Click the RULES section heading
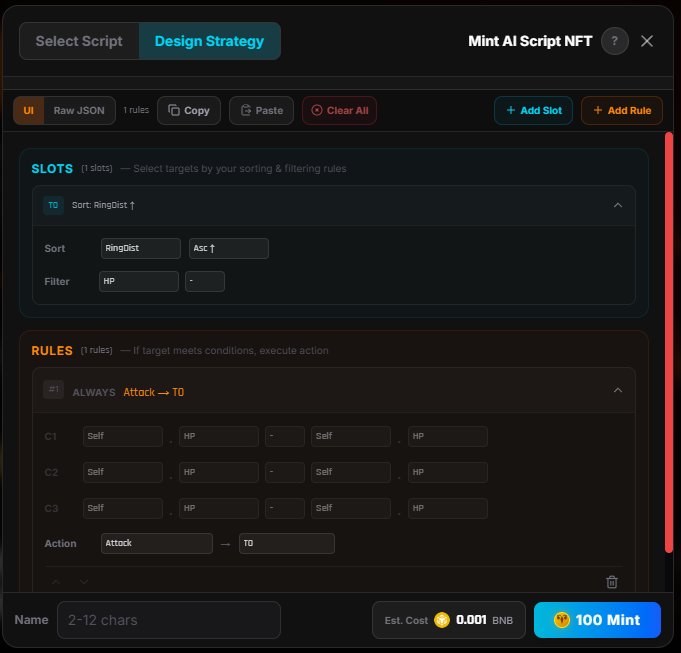The image size is (681, 653). [x=52, y=350]
